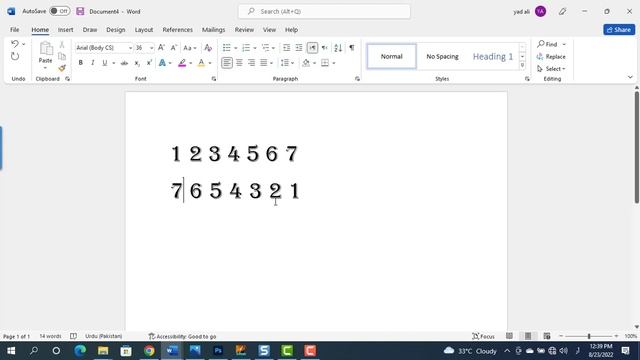The width and height of the screenshot is (640, 360).
Task: Click the Share button
Action: tap(619, 30)
